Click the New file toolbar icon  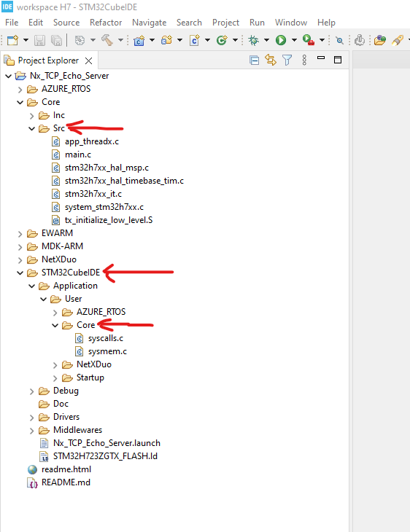click(12, 40)
